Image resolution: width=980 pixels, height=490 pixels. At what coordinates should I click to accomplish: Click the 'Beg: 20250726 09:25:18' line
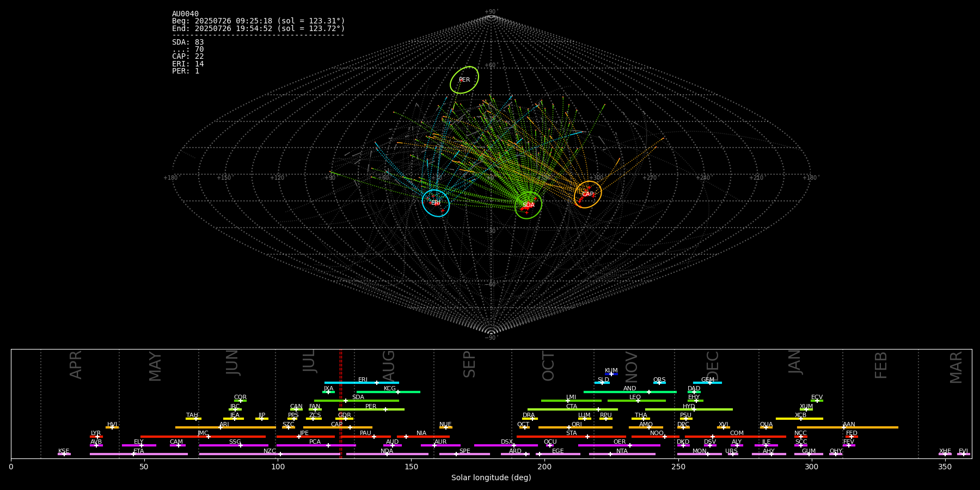pyautogui.click(x=259, y=21)
